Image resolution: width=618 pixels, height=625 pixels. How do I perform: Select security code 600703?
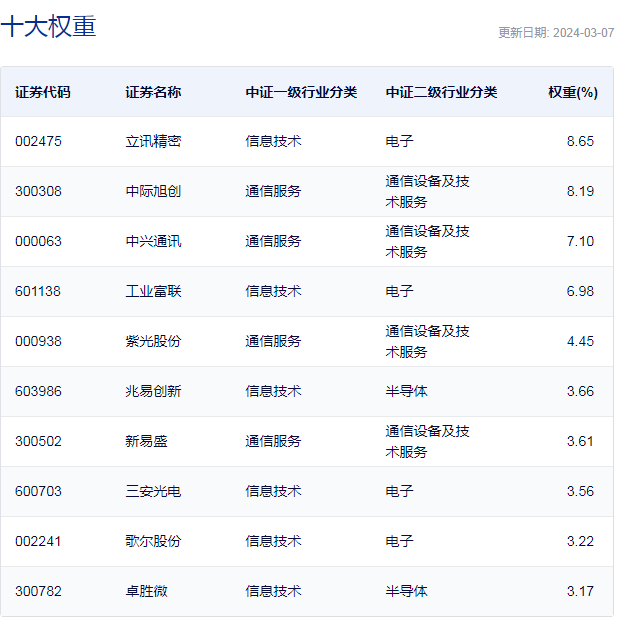(x=38, y=491)
